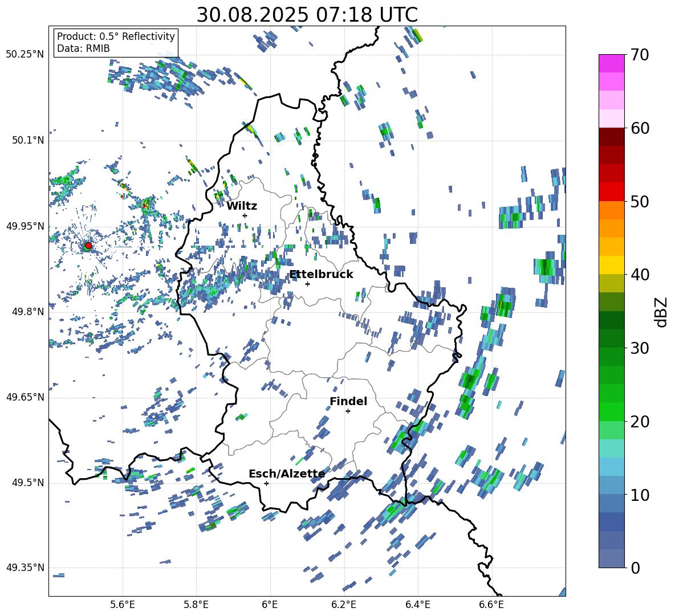
Task: Click the Wiltz station cross marker
Action: tap(245, 215)
